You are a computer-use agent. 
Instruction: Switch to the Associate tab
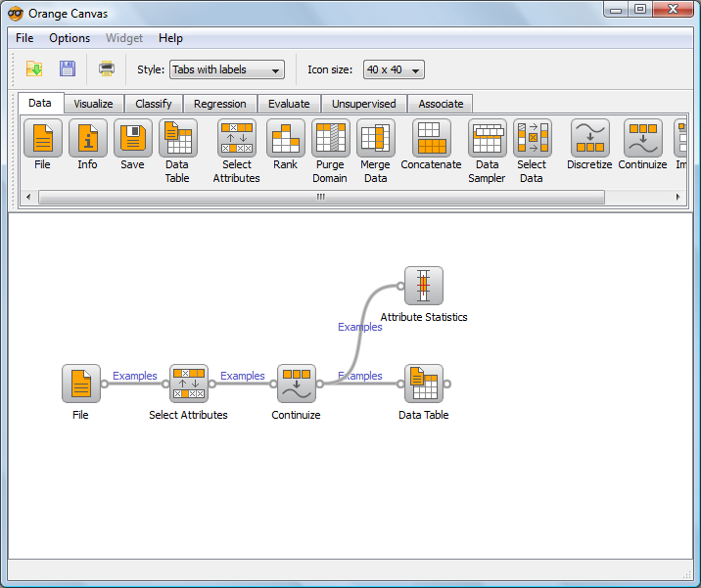441,104
